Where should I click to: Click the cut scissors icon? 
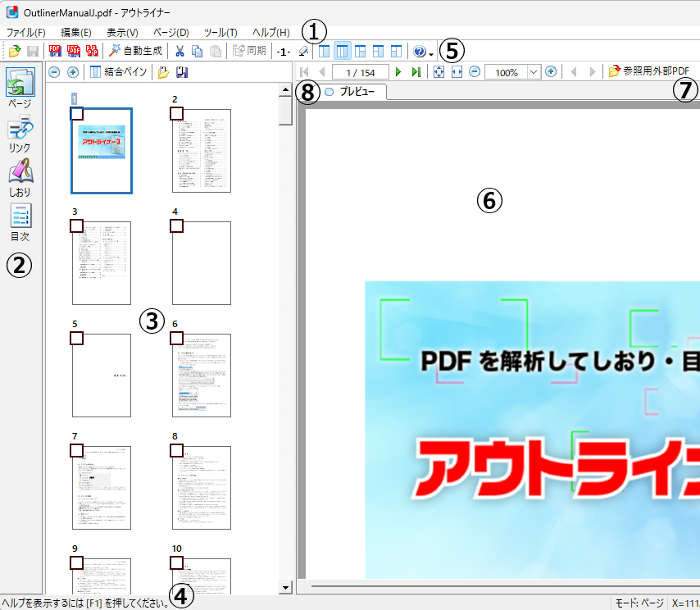pos(180,52)
